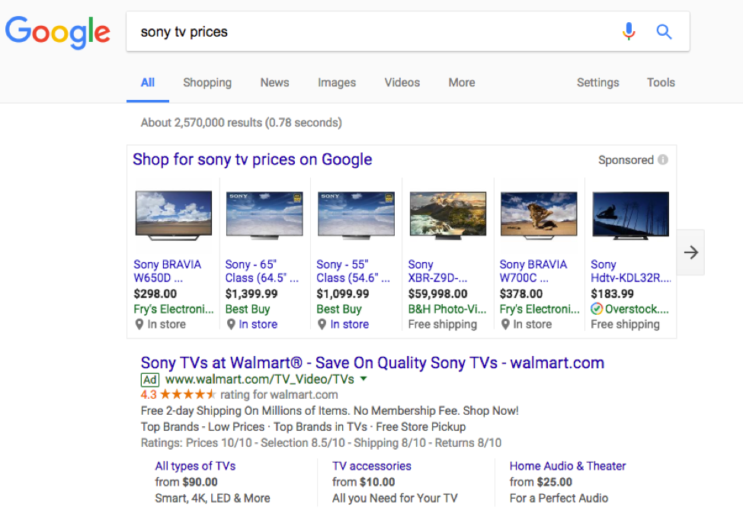743x520 pixels.
Task: Click the Sponsored label
Action: point(625,160)
